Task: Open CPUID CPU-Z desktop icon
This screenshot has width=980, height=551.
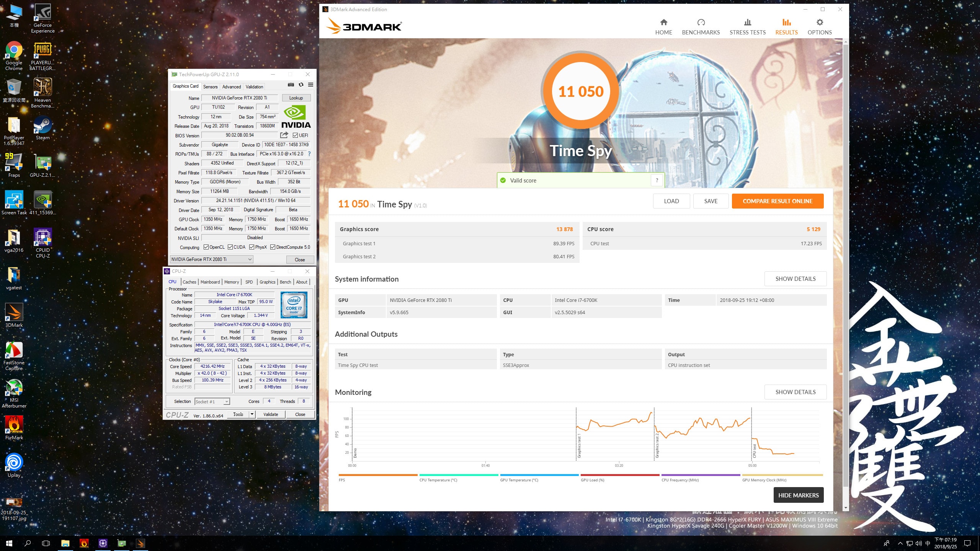Action: pos(42,243)
